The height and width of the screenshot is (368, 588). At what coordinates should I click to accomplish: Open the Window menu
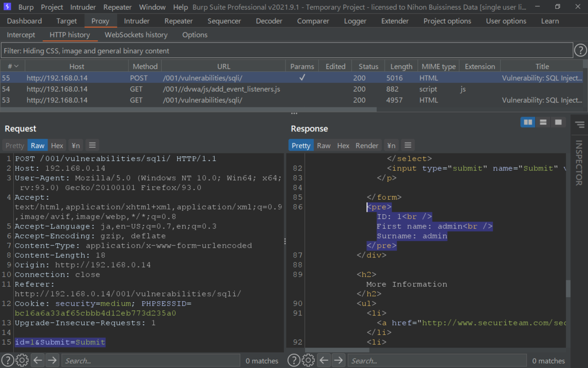click(x=152, y=7)
